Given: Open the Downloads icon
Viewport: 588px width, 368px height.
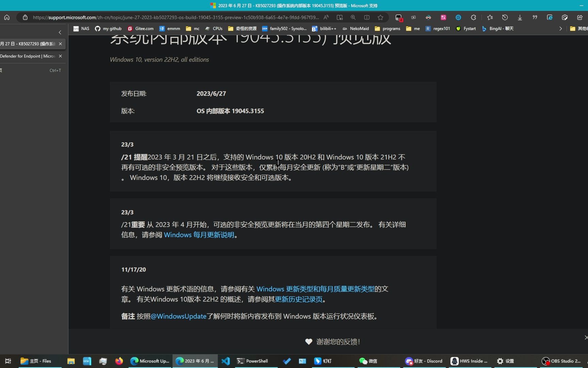Looking at the screenshot, I should pos(520,17).
